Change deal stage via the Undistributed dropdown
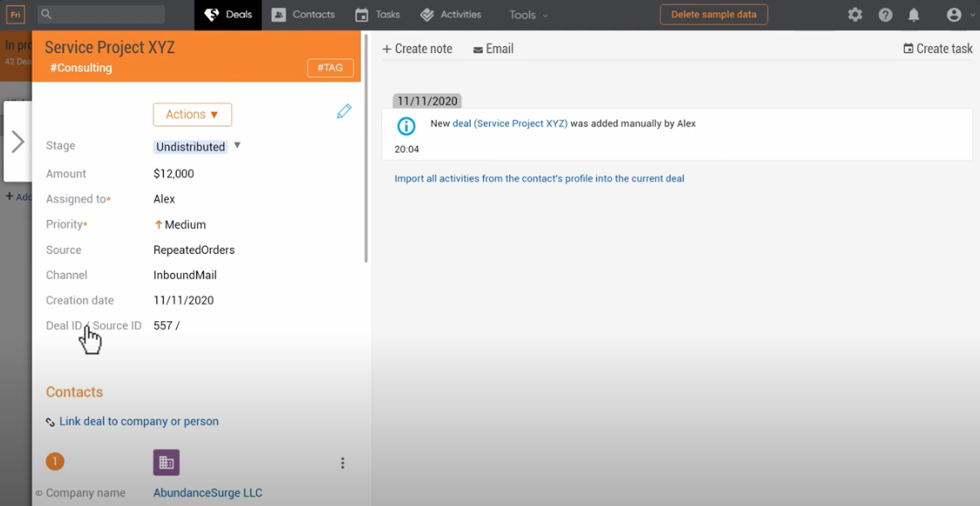 coord(190,147)
